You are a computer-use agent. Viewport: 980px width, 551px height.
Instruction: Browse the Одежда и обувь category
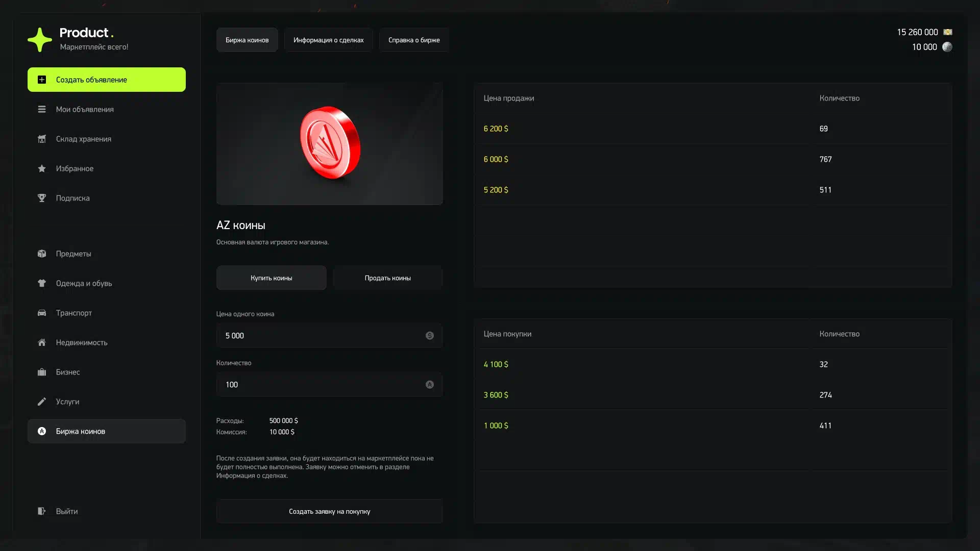coord(107,283)
